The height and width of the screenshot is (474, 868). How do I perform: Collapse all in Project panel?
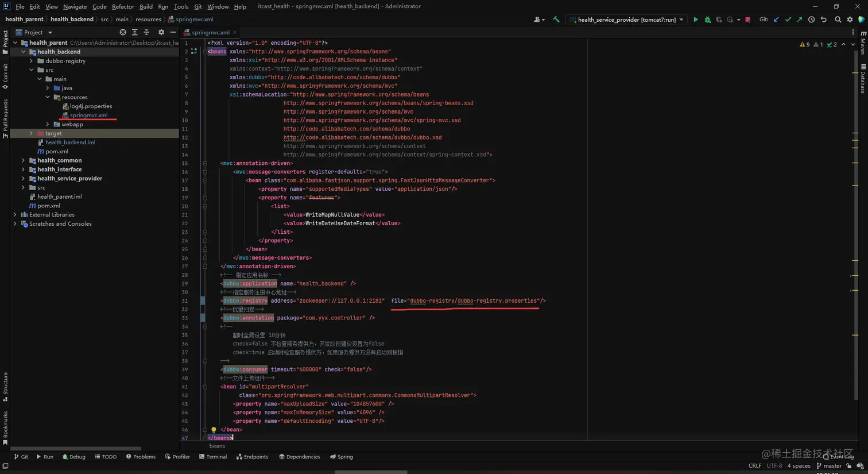click(x=146, y=32)
